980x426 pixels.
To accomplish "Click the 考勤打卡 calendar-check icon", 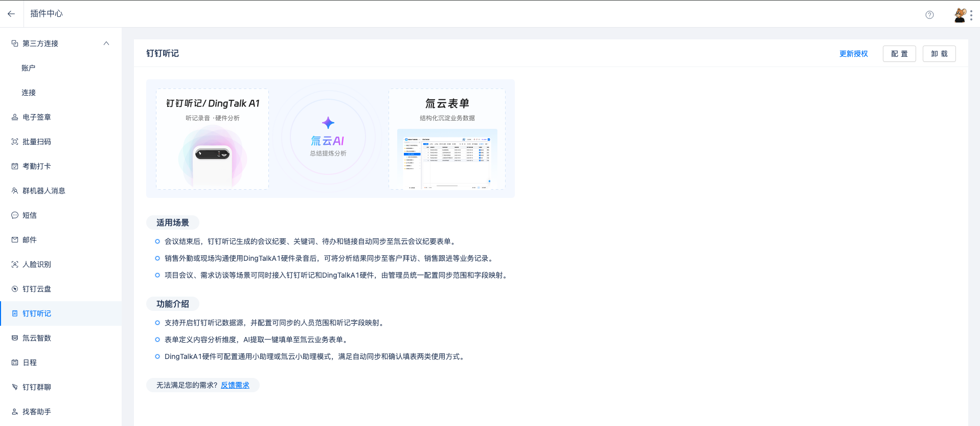I will click(x=15, y=166).
